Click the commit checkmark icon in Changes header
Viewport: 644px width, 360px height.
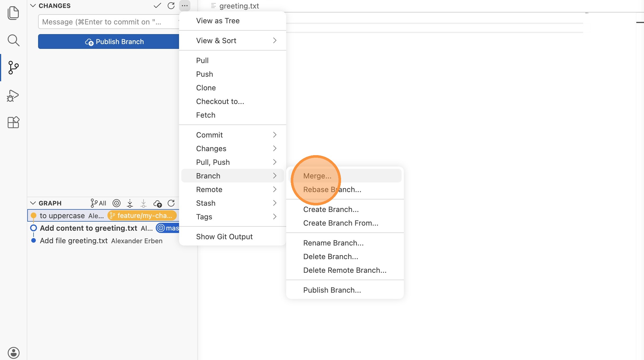tap(157, 6)
